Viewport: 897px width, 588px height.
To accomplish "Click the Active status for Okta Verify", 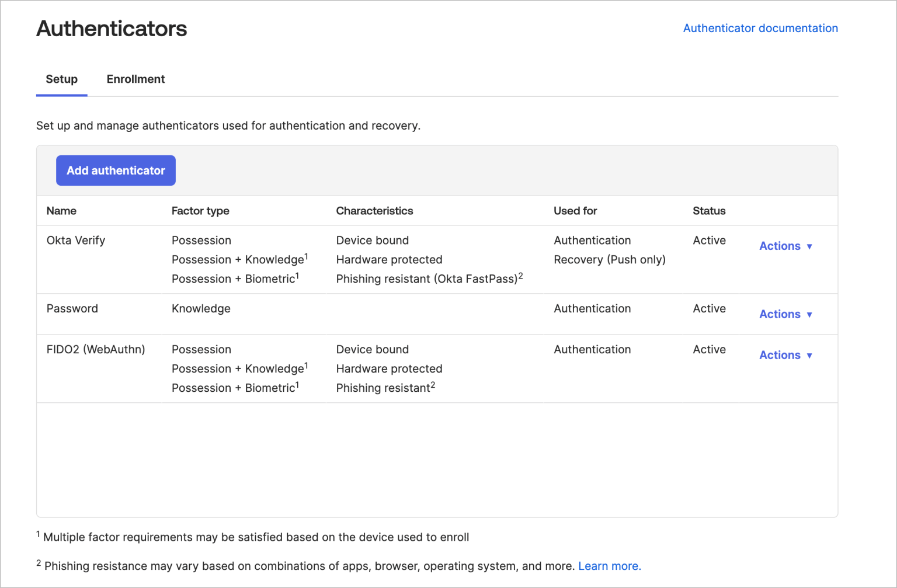I will click(x=709, y=240).
